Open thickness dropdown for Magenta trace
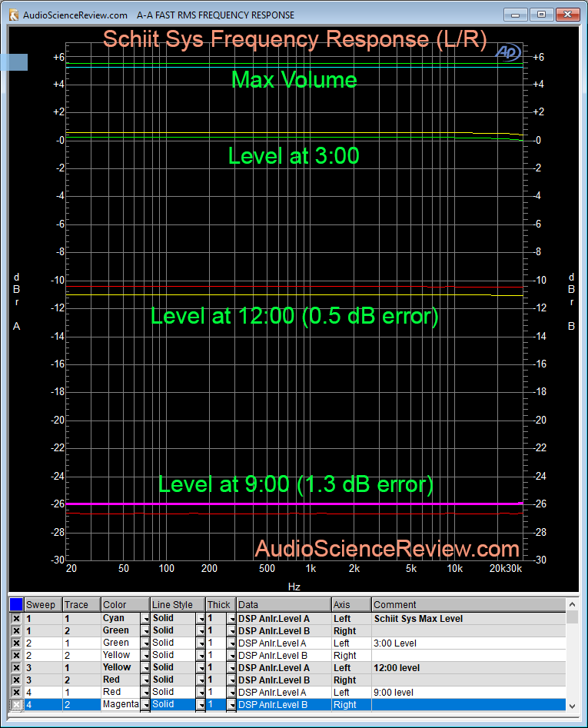588x728 pixels. pyautogui.click(x=231, y=704)
